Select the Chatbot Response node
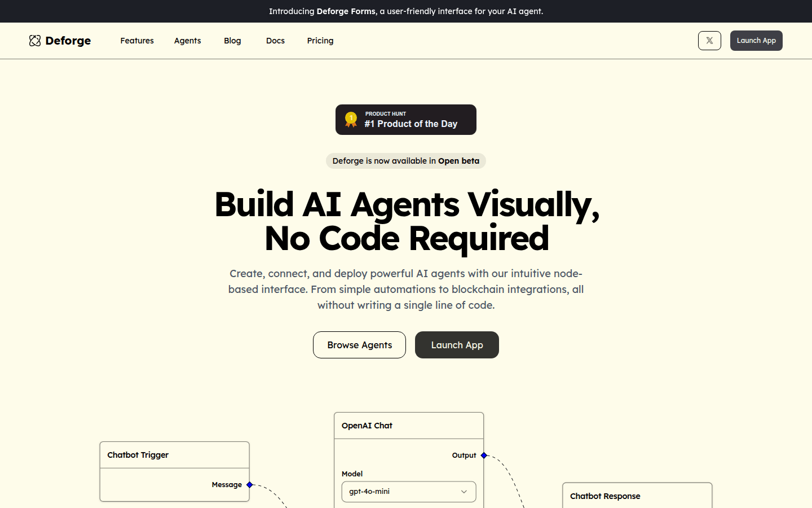This screenshot has width=812, height=508. click(x=637, y=496)
